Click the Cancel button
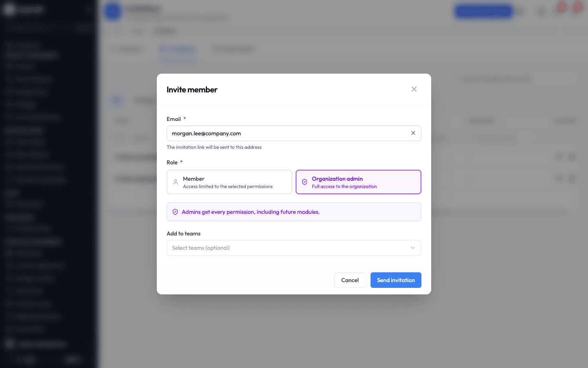588x368 pixels. [350, 280]
